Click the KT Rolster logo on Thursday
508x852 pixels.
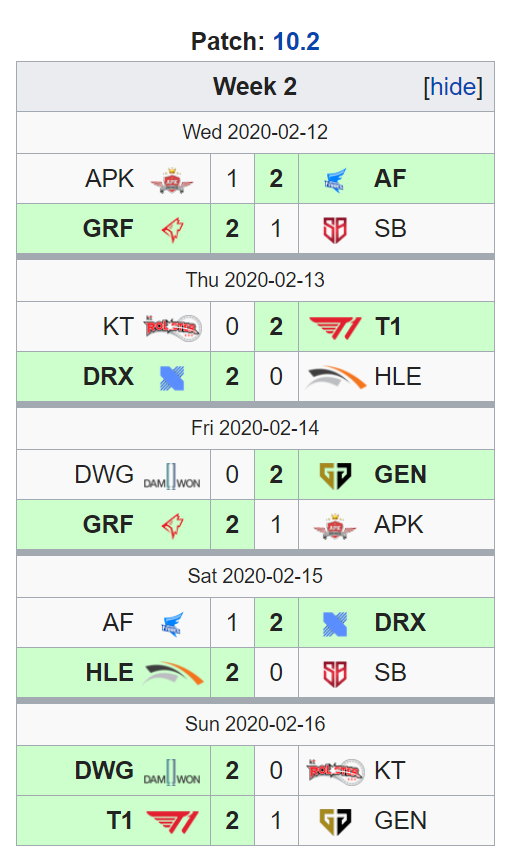[x=172, y=327]
